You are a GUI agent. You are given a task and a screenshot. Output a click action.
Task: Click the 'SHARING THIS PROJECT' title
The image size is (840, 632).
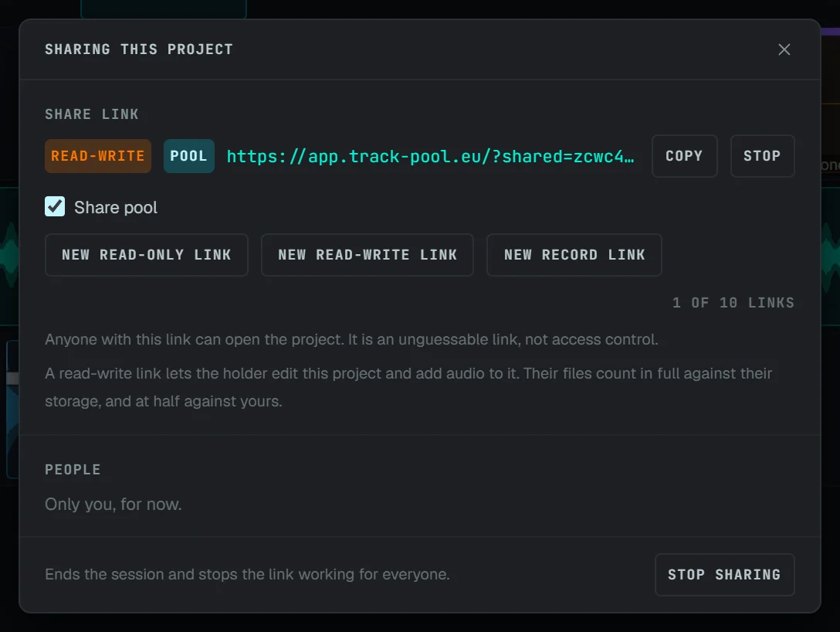coord(139,49)
